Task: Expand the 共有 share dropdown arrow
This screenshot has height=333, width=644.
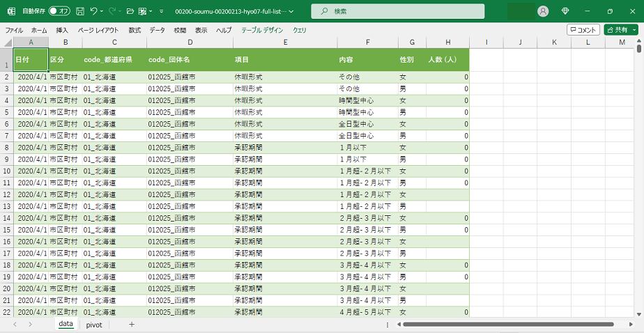Action: (634, 30)
